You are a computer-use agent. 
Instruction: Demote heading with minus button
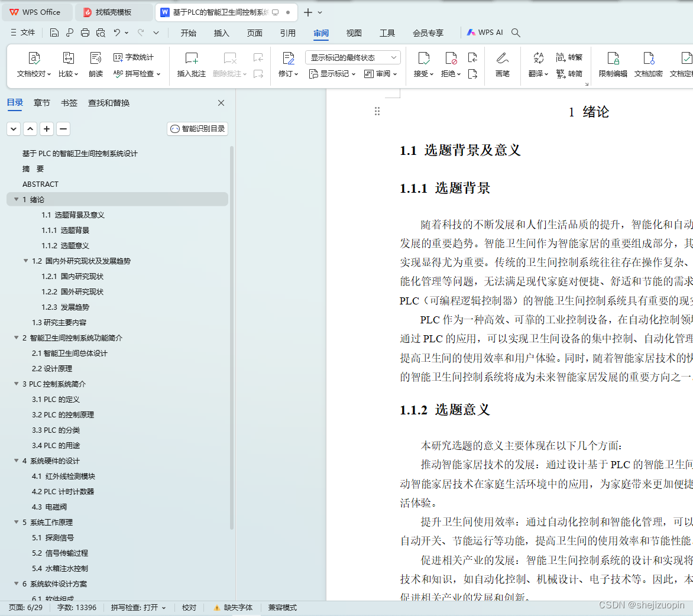[x=63, y=129]
